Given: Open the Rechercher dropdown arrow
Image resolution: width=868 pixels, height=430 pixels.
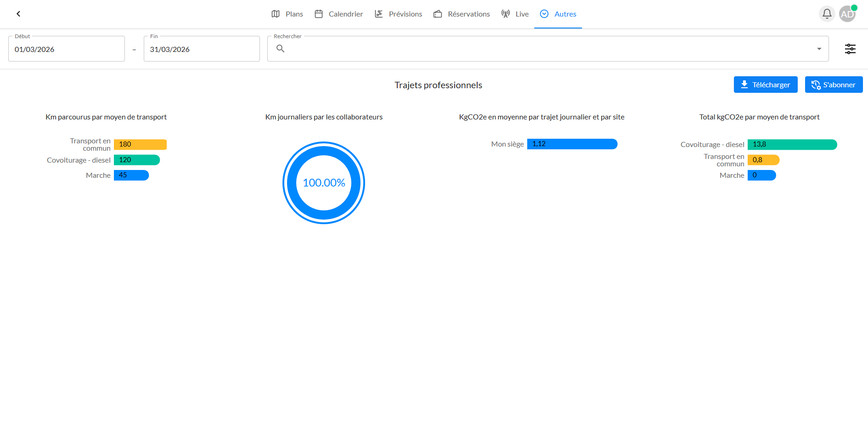Looking at the screenshot, I should coord(818,48).
